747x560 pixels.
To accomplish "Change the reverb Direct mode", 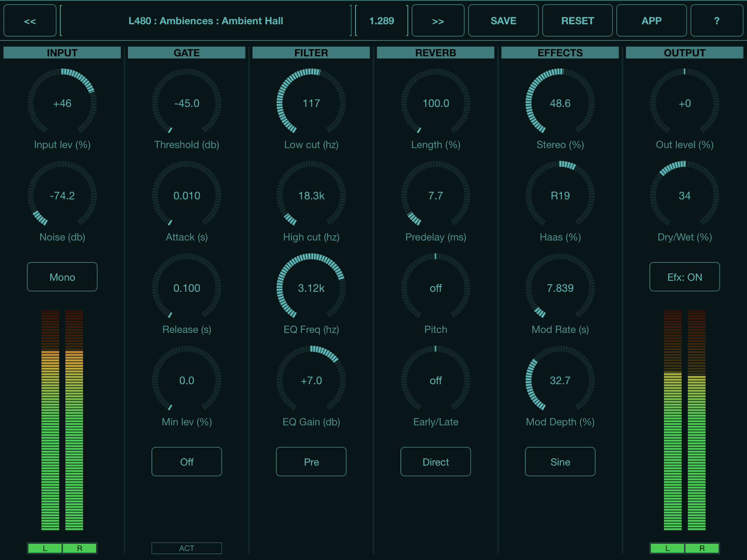I will click(x=436, y=462).
